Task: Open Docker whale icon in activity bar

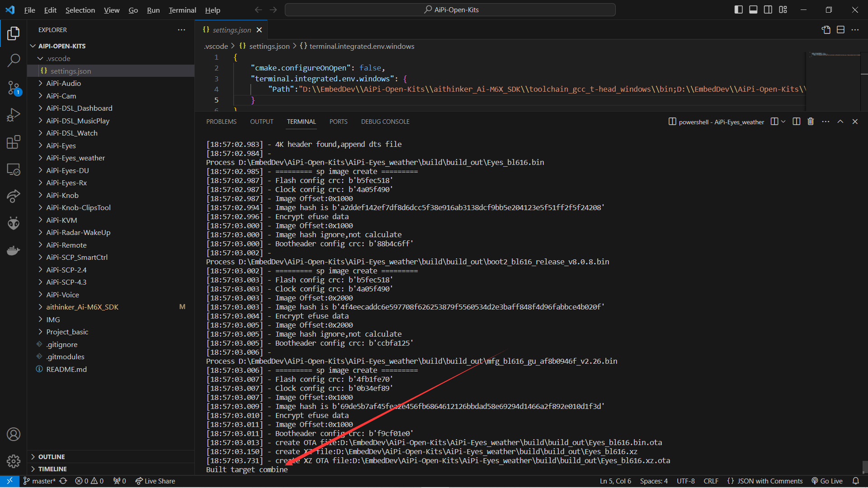Action: pyautogui.click(x=14, y=250)
